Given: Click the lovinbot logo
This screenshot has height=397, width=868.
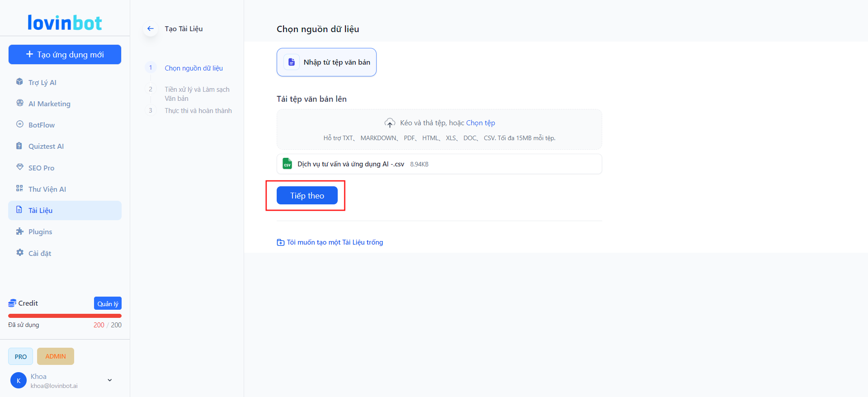Looking at the screenshot, I should coord(65,23).
